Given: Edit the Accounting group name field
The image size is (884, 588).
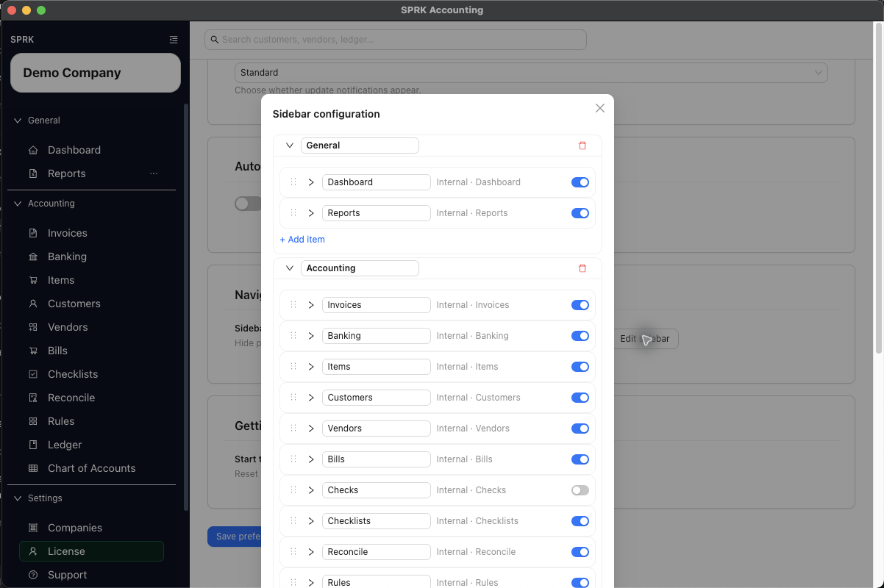Looking at the screenshot, I should (360, 268).
